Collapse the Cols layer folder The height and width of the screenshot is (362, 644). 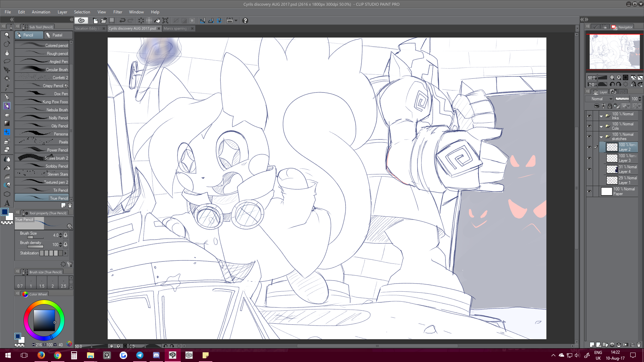601,126
